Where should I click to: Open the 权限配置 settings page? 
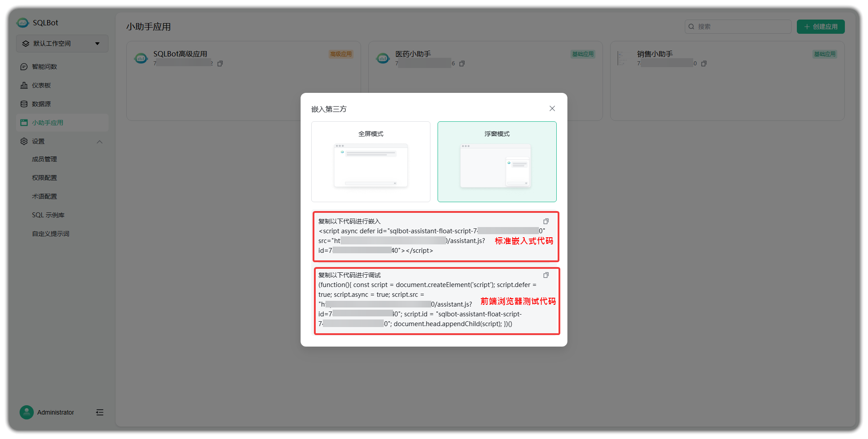pos(44,177)
